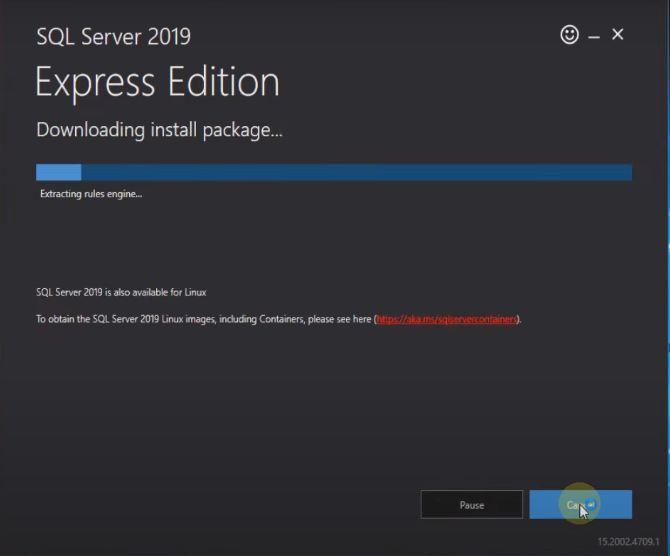Pause the install package download

[472, 505]
